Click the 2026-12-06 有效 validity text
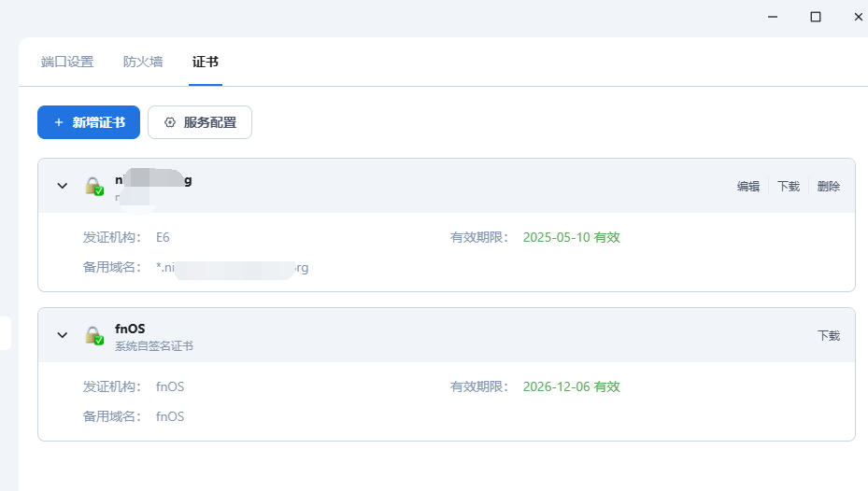Viewport: 868px width, 491px height. pos(571,386)
